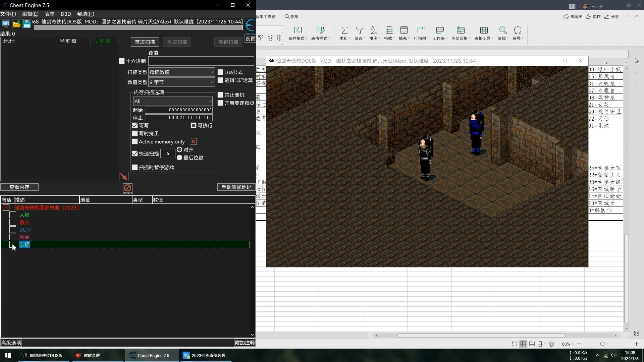The image size is (644, 362).
Task: Open 文件(F) menu
Action: point(8,14)
